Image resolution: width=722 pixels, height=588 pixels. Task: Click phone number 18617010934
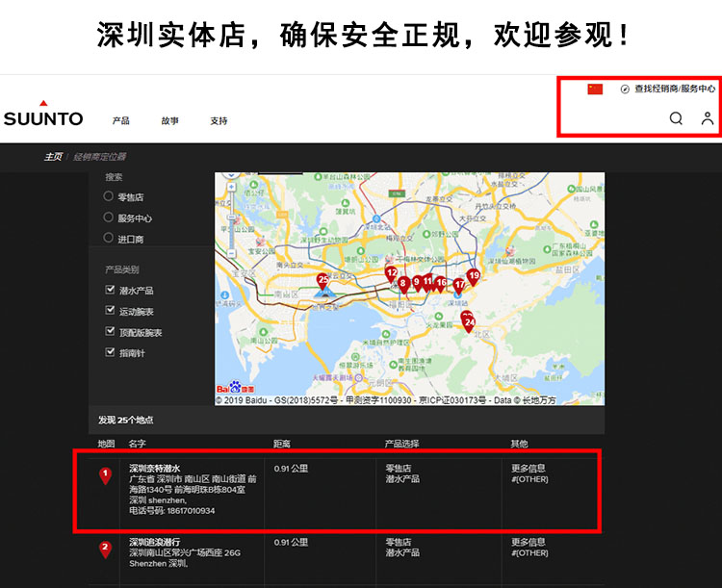192,511
